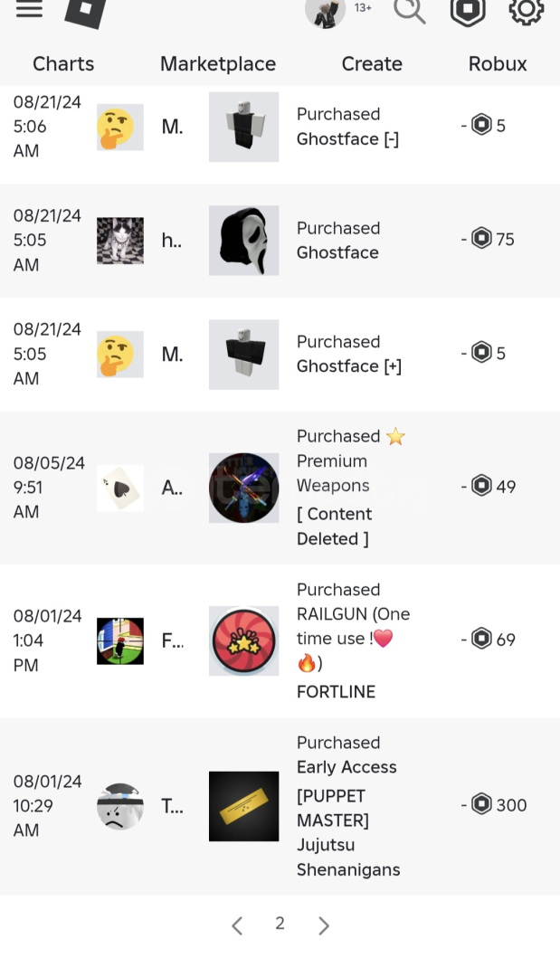Viewport: 560px width, 977px height.
Task: Open the search magnifier icon
Action: pos(409,11)
